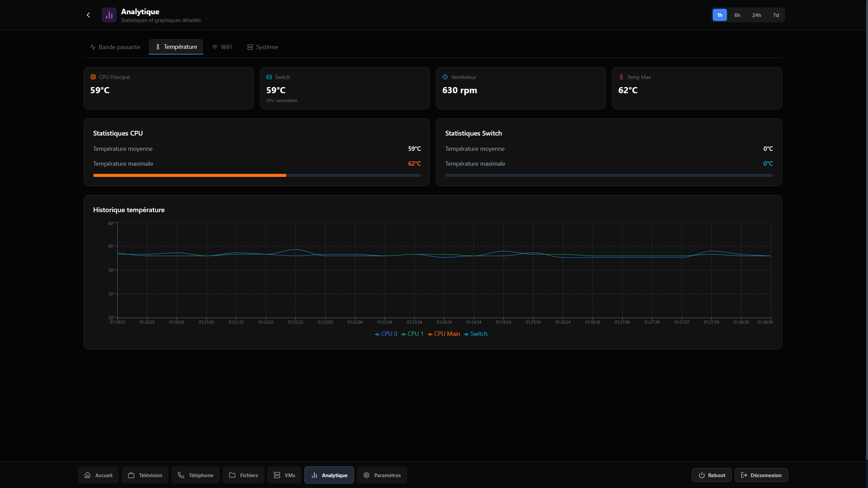Screen dimensions: 868x488
Task: Click the Fichiers folder icon
Action: (x=232, y=475)
